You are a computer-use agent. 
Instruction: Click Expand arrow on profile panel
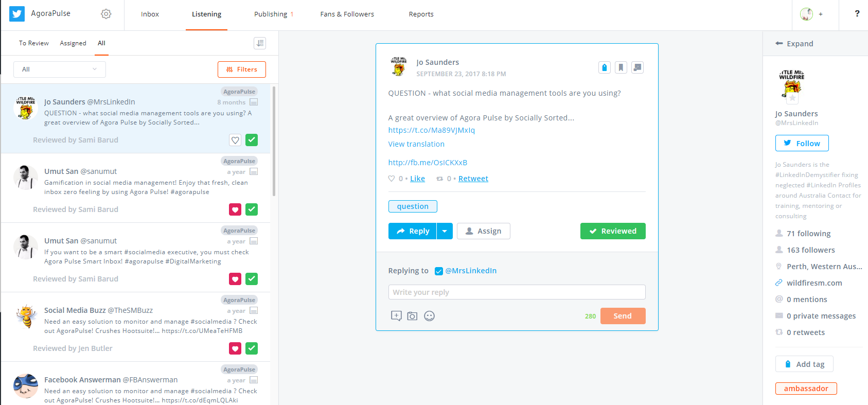[779, 44]
